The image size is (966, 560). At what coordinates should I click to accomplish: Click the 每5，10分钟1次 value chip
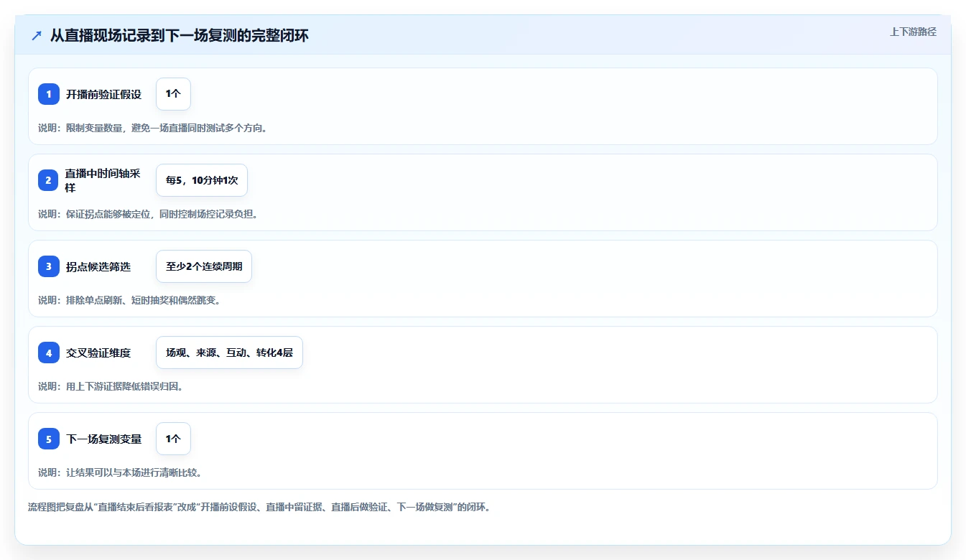coord(202,180)
